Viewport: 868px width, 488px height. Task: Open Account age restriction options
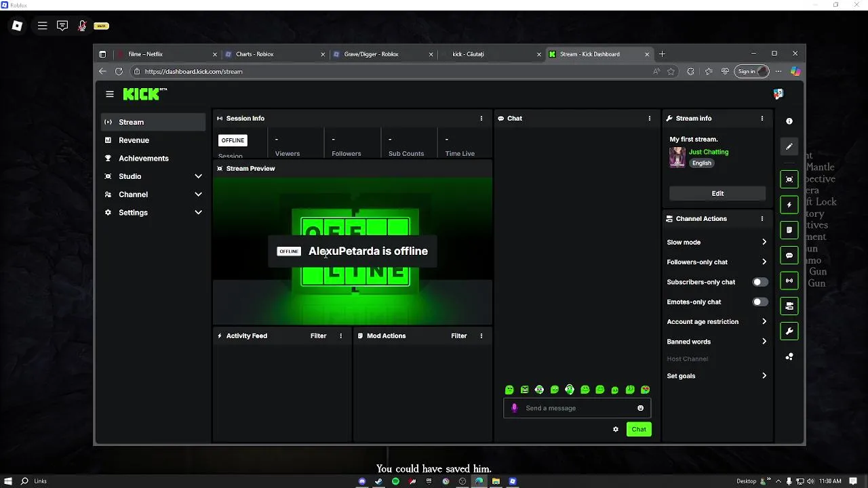coord(717,322)
